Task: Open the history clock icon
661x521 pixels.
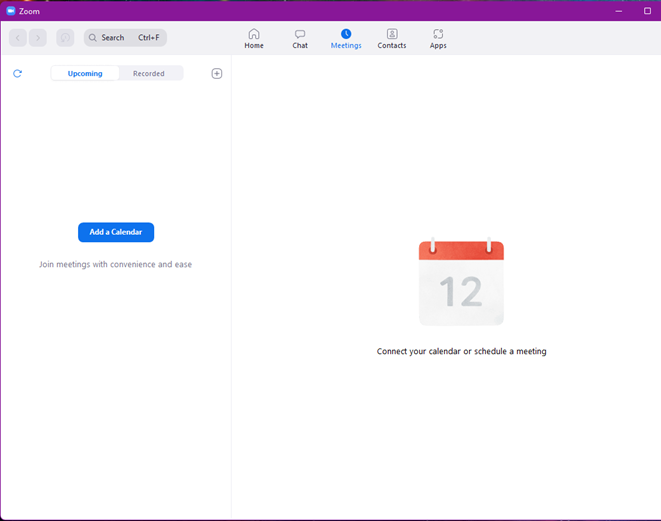Action: click(65, 38)
